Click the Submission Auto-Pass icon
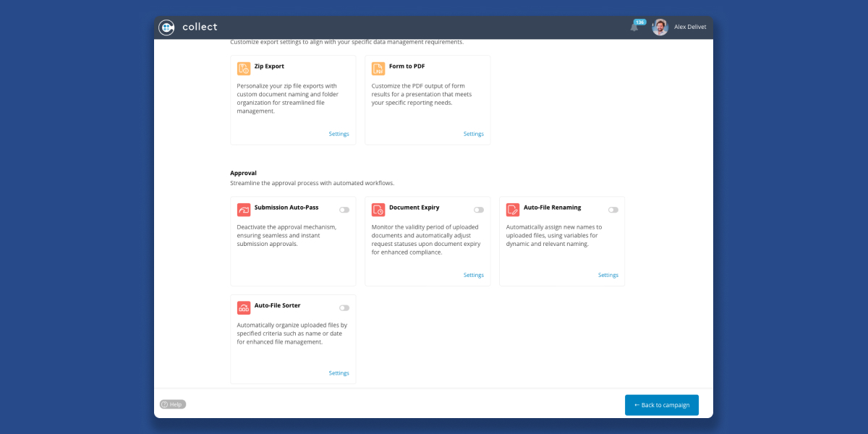Screen dimensions: 868x434 pos(244,210)
